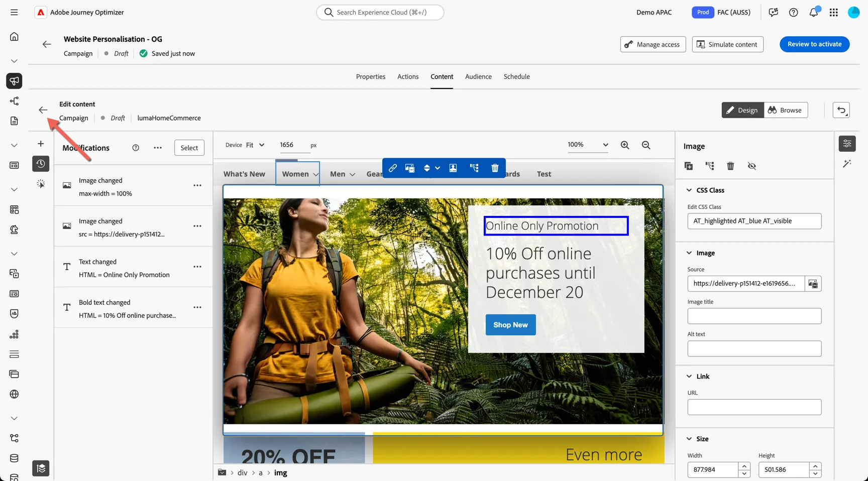The image size is (868, 481).
Task: Click the undo arrow button
Action: [841, 110]
